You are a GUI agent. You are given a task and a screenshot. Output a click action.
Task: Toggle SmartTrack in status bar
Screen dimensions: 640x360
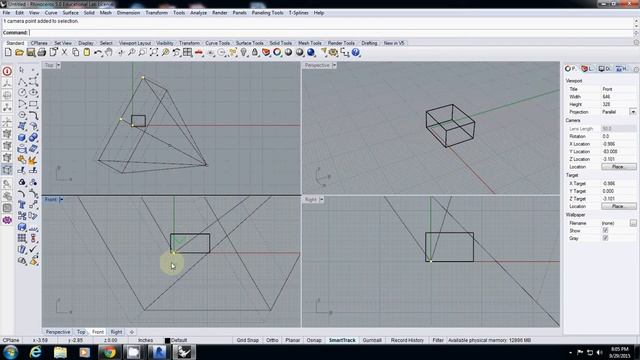pyautogui.click(x=342, y=340)
